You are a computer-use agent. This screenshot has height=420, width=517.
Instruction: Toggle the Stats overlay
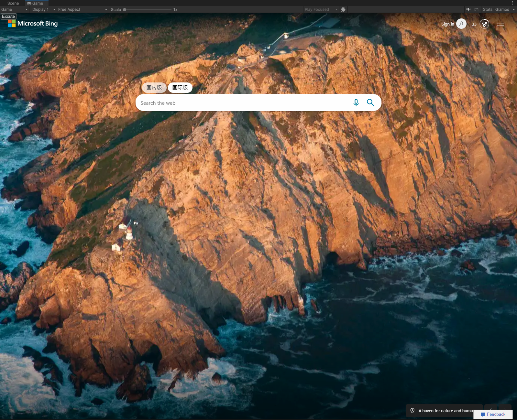click(x=487, y=9)
